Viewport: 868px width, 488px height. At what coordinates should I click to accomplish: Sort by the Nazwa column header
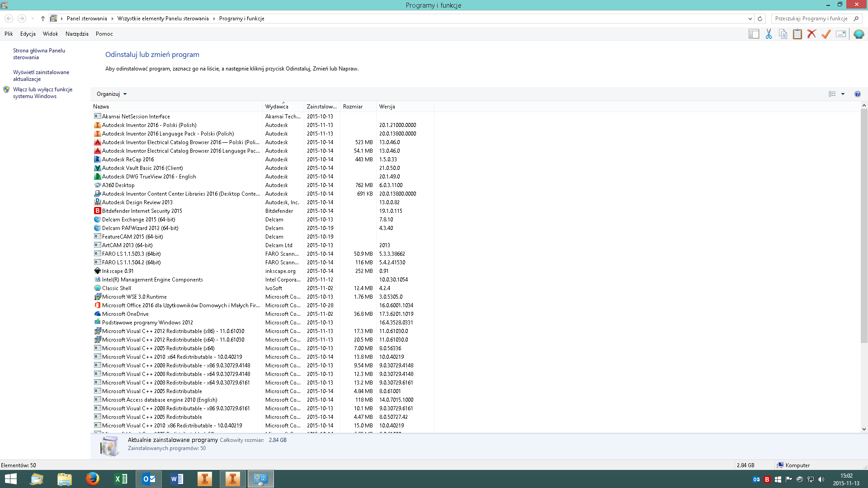coord(176,107)
